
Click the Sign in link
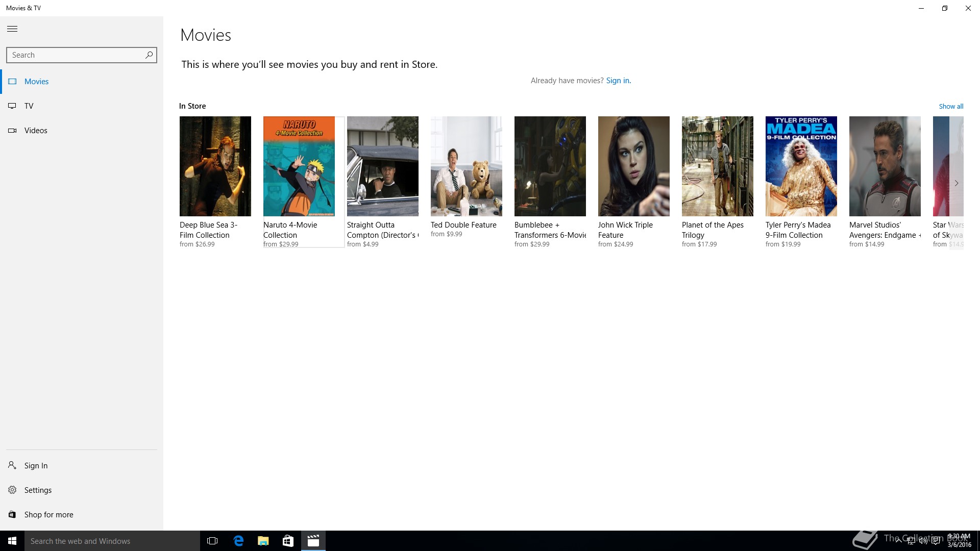point(618,81)
